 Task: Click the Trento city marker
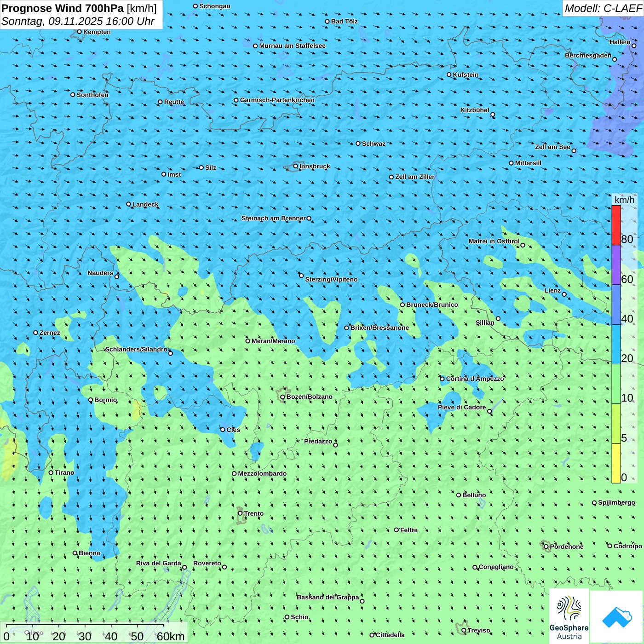click(x=240, y=513)
